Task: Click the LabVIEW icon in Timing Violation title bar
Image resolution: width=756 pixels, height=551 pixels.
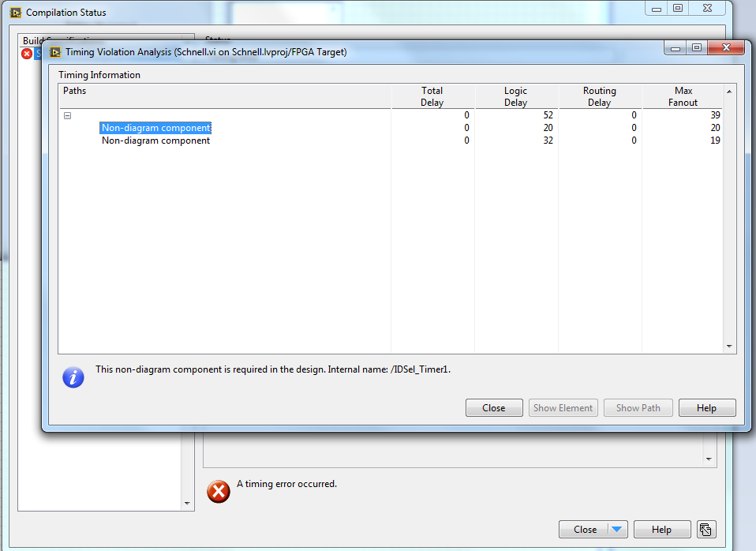Action: [55, 52]
